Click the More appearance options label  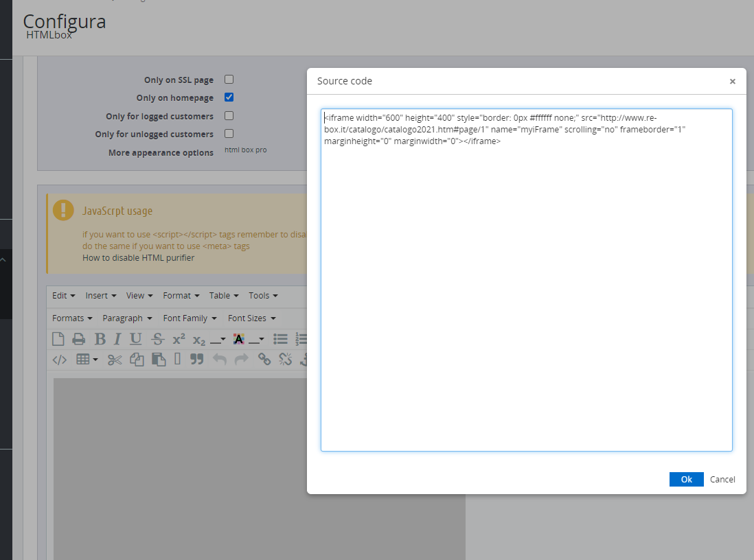pyautogui.click(x=161, y=152)
